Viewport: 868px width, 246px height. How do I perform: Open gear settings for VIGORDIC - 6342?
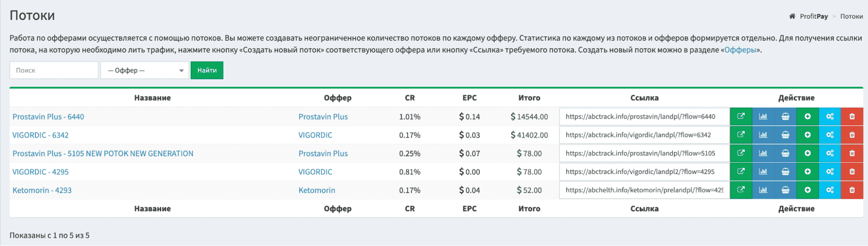point(829,135)
